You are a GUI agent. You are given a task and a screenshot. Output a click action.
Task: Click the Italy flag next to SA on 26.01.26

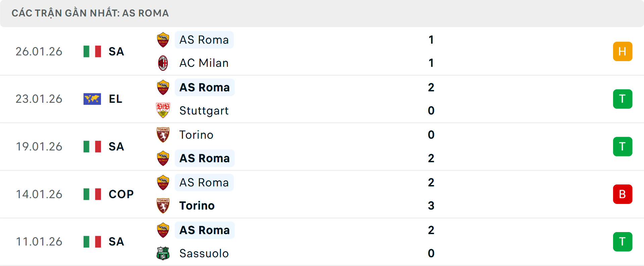(x=92, y=51)
